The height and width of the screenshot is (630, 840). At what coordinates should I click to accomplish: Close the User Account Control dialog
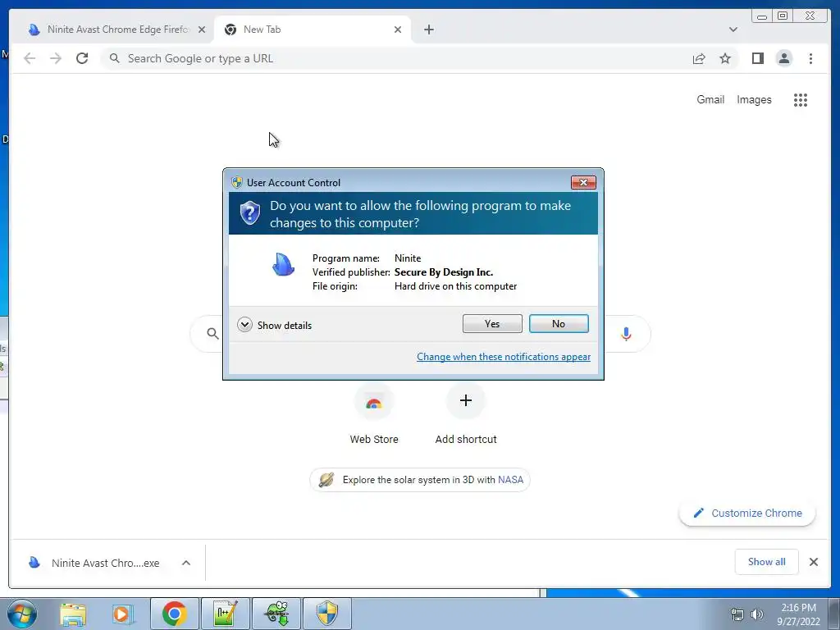(x=583, y=183)
